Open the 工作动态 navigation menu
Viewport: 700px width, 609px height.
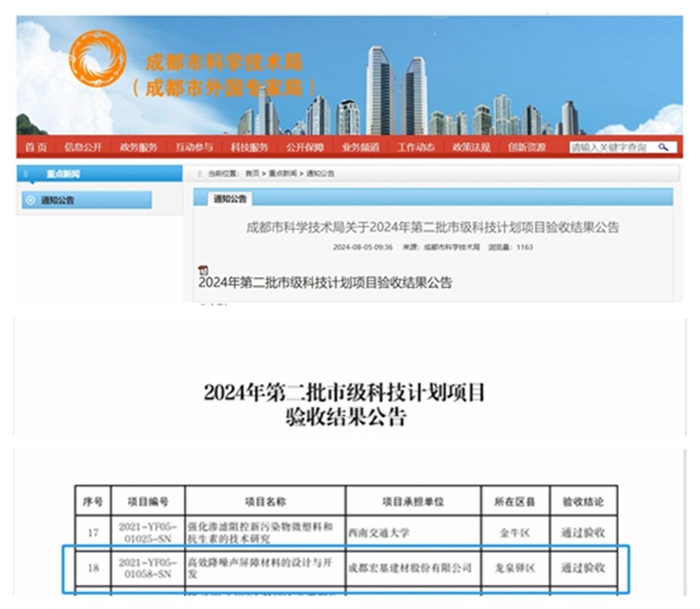click(x=416, y=147)
